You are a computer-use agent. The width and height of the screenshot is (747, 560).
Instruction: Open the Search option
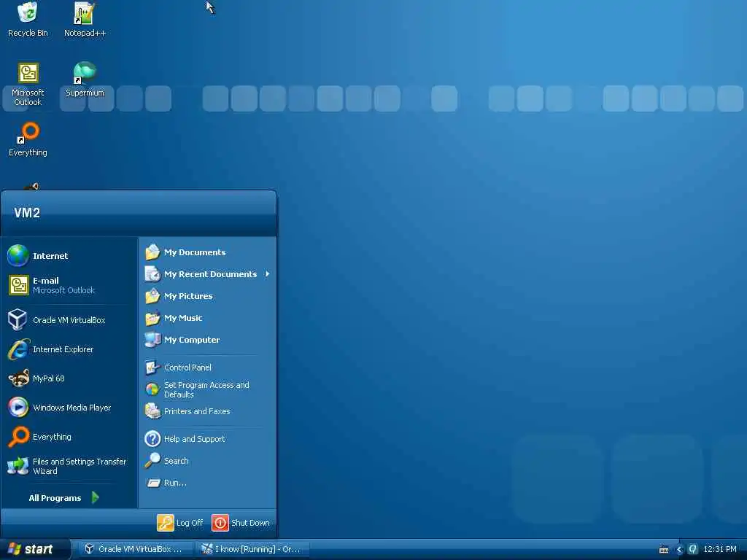pyautogui.click(x=208, y=461)
